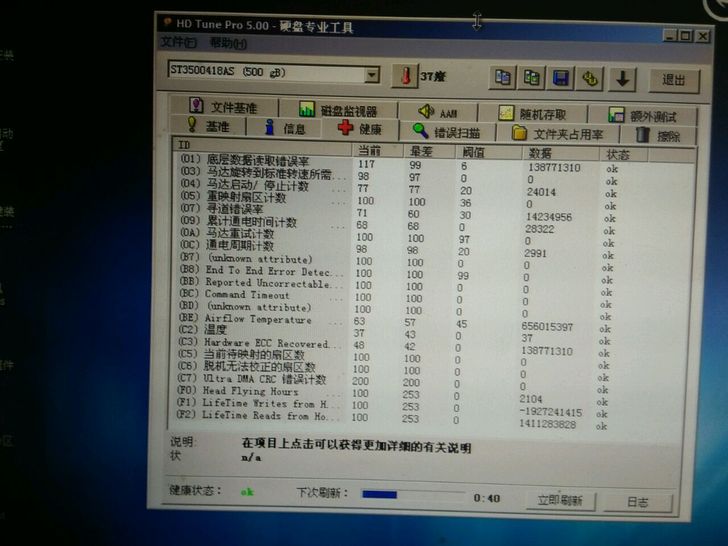This screenshot has width=728, height=546.
Task: Switch to the 基准 tab
Action: 208,126
